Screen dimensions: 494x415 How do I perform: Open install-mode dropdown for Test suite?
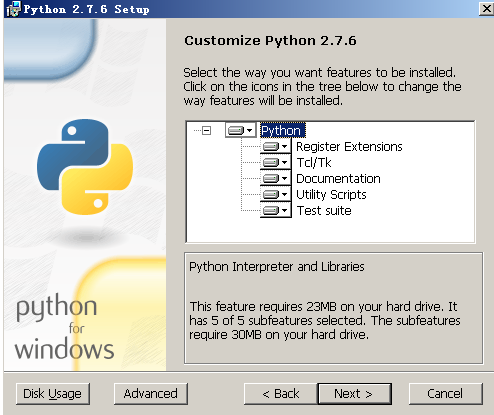point(276,210)
